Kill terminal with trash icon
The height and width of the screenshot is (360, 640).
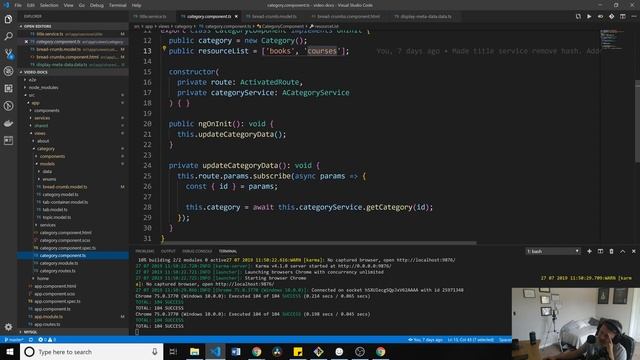pos(611,251)
